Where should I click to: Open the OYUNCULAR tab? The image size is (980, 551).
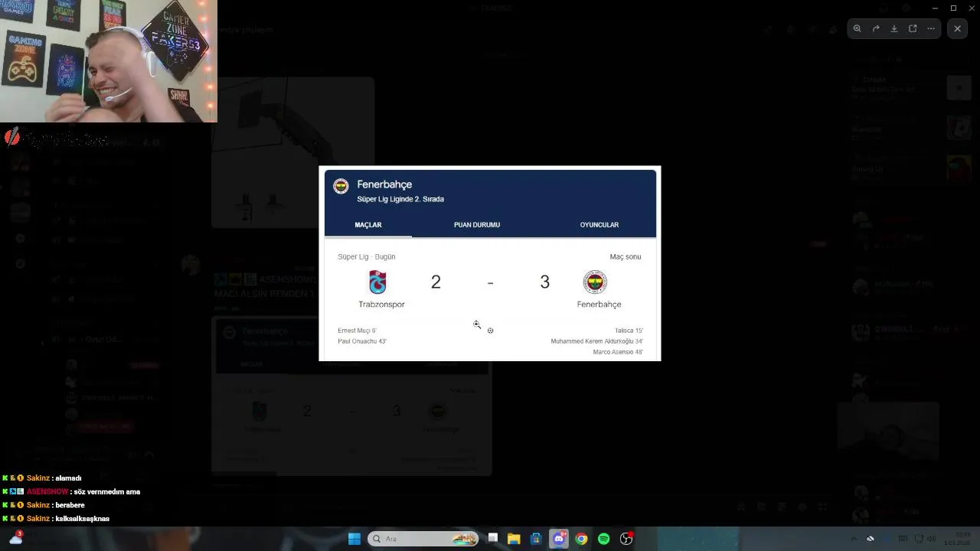[599, 225]
